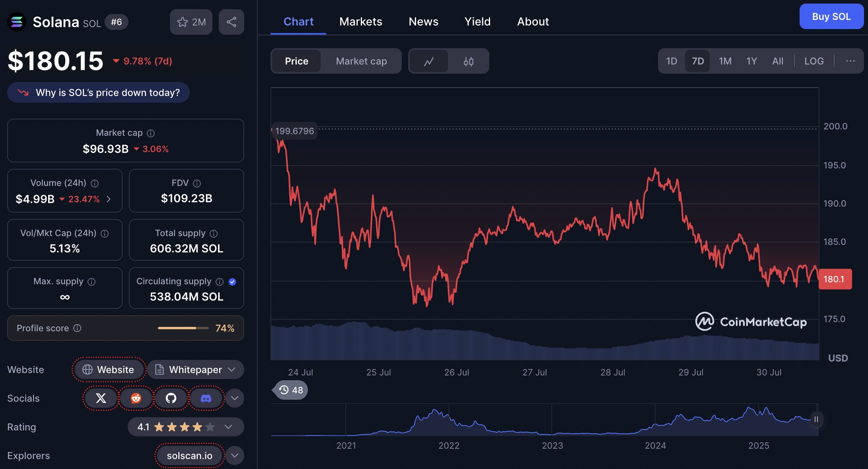Click the verified badge beside Circulating supply
Screen dimensions: 868x469
click(x=233, y=282)
